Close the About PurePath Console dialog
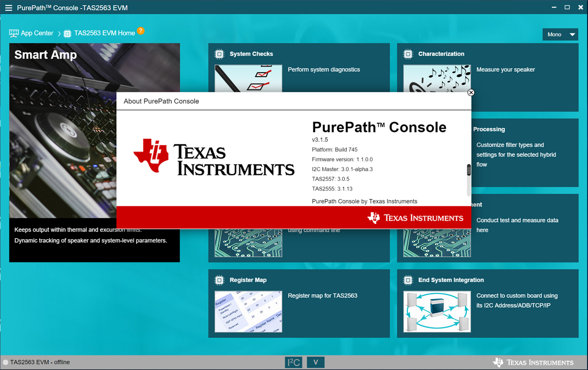The height and width of the screenshot is (370, 588). pyautogui.click(x=471, y=92)
